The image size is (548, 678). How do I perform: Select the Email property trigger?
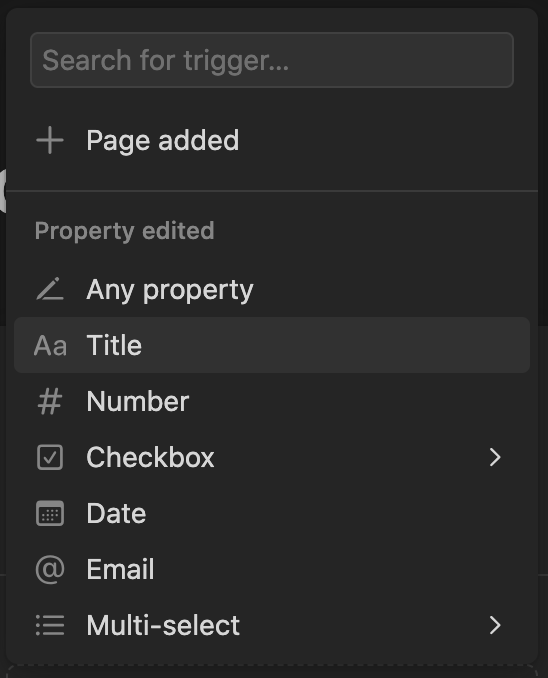pyautogui.click(x=272, y=569)
